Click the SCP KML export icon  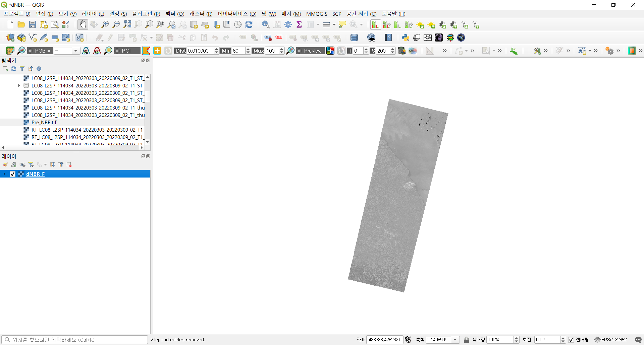tap(413, 51)
